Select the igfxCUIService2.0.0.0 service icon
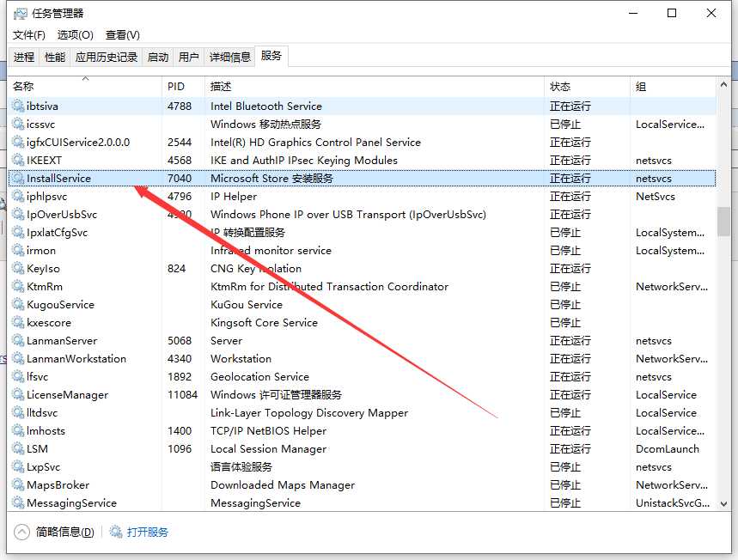The height and width of the screenshot is (560, 738). (x=18, y=142)
